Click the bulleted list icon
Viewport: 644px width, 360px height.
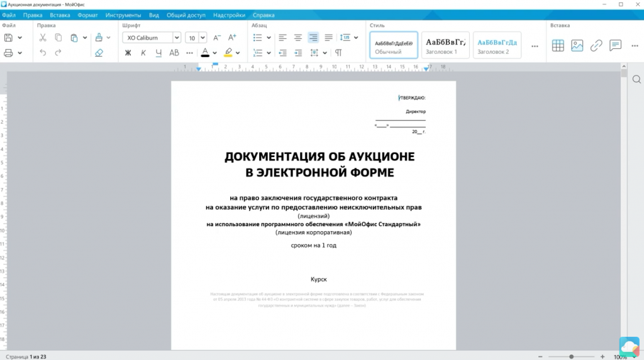(257, 38)
